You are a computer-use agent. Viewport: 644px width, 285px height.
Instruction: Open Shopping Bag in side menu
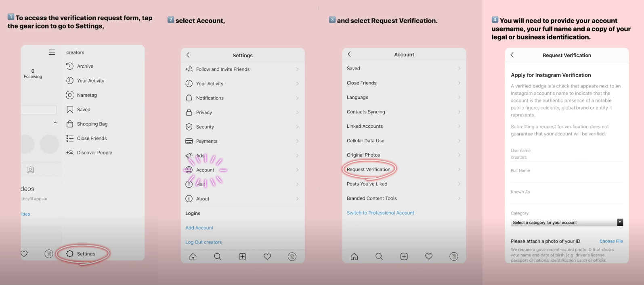click(92, 124)
